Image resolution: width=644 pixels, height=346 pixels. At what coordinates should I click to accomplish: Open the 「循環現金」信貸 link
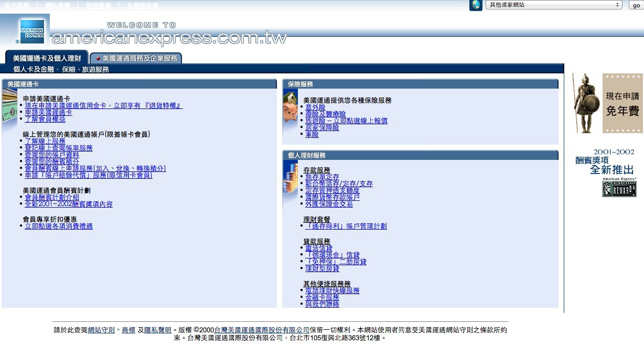click(x=332, y=255)
